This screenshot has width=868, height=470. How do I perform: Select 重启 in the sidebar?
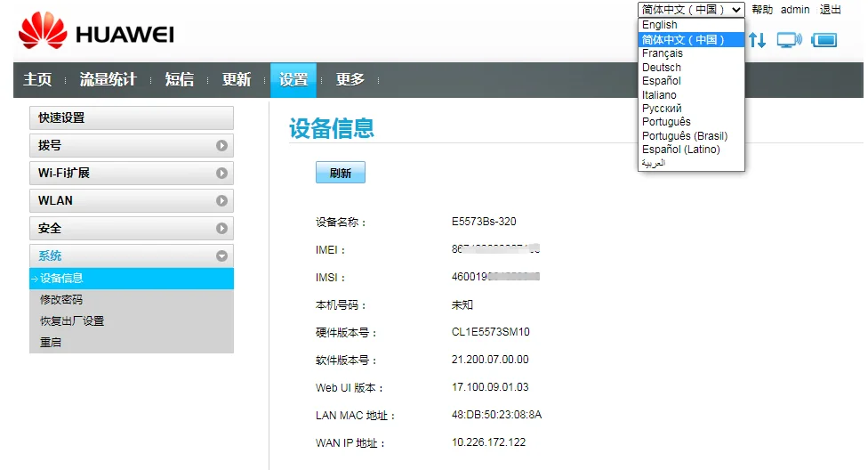[51, 343]
